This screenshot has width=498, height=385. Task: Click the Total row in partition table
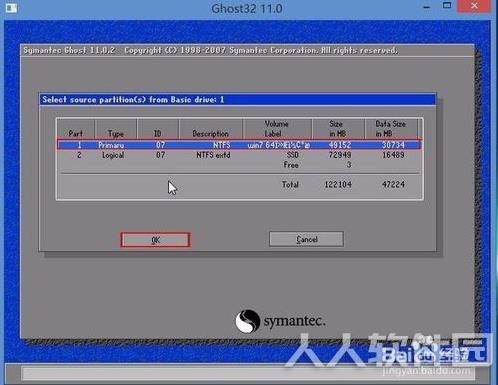point(239,184)
